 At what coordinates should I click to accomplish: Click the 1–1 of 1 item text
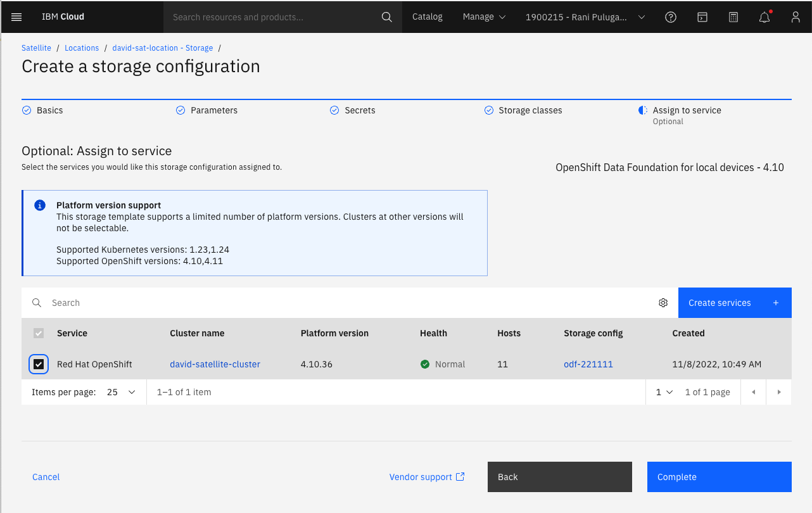click(x=184, y=392)
